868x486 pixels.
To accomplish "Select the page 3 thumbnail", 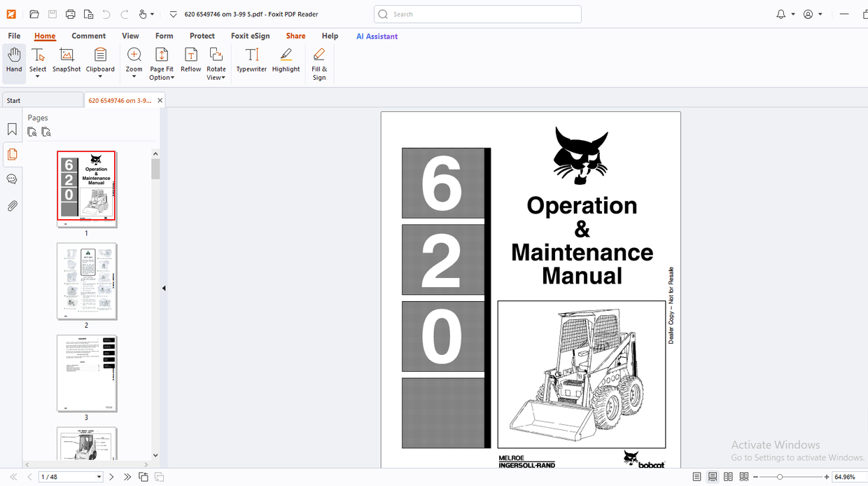I will coord(87,373).
